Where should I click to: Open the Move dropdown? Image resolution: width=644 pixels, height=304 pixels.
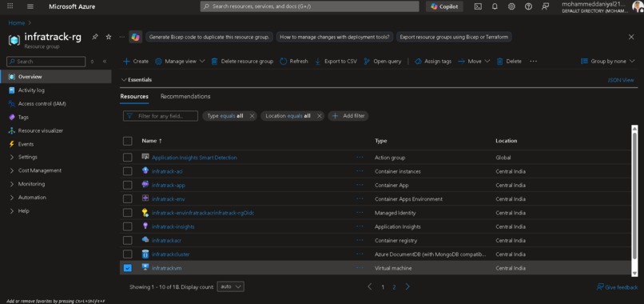coord(474,62)
